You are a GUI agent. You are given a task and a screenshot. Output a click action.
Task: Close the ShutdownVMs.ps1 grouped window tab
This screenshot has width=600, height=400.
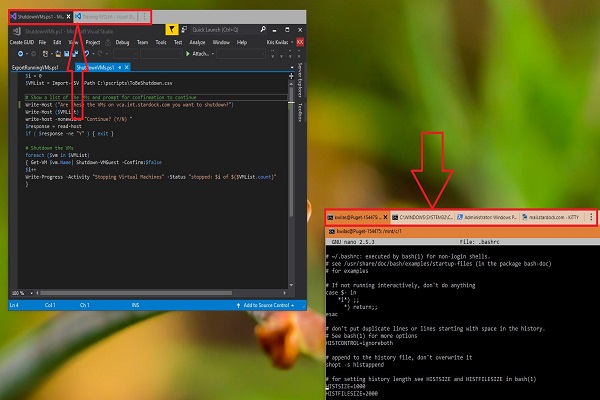[66, 17]
